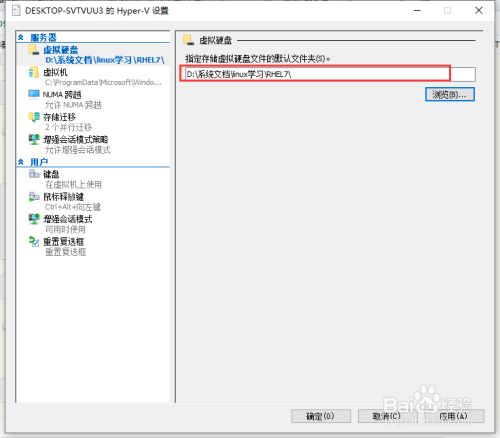Collapse the 用户 section
The width and height of the screenshot is (500, 438).
click(x=21, y=162)
